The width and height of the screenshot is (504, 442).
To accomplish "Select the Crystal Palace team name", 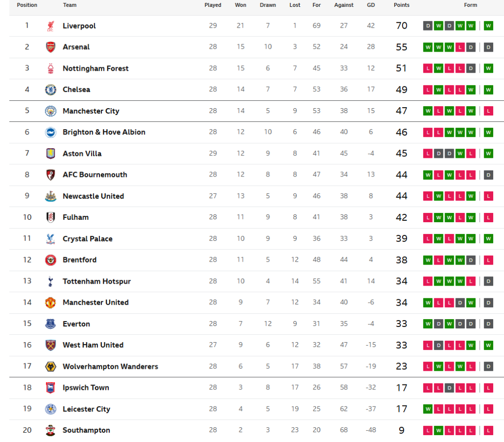I will [x=88, y=238].
